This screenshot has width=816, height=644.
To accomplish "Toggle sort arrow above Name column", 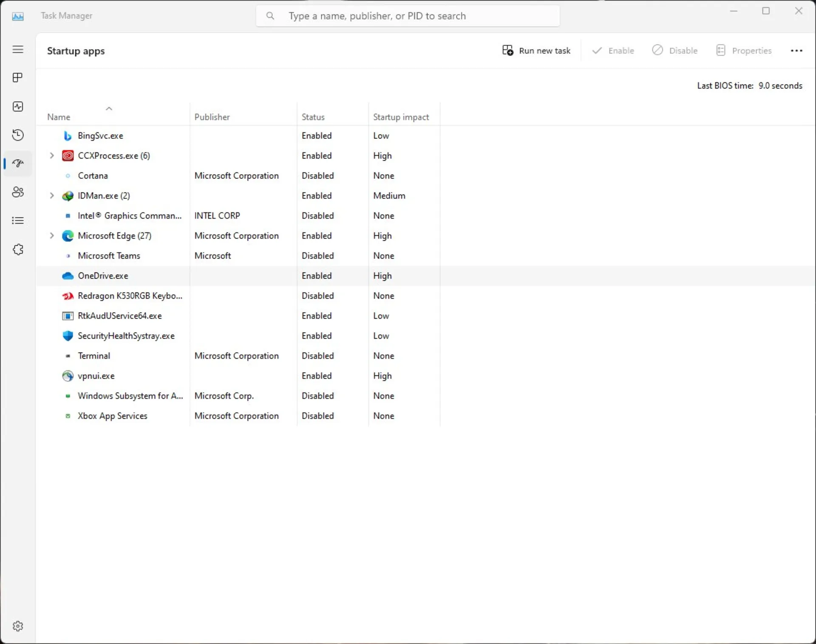I will coord(109,109).
